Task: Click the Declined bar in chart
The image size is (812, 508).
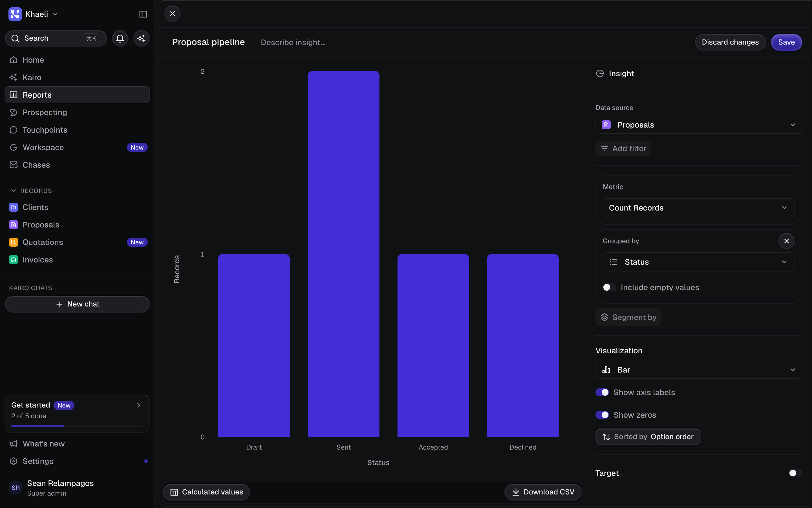Action: tap(523, 345)
